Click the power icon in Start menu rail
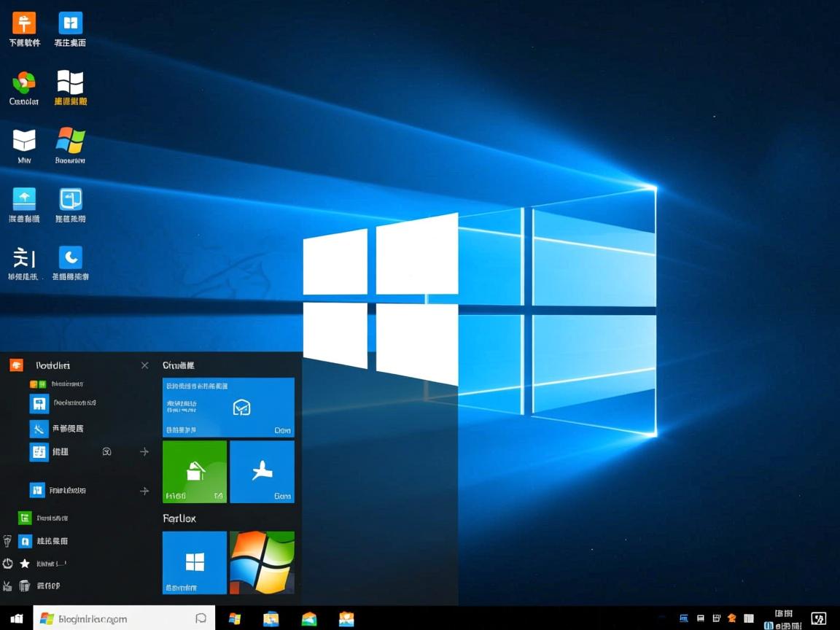 tap(8, 564)
